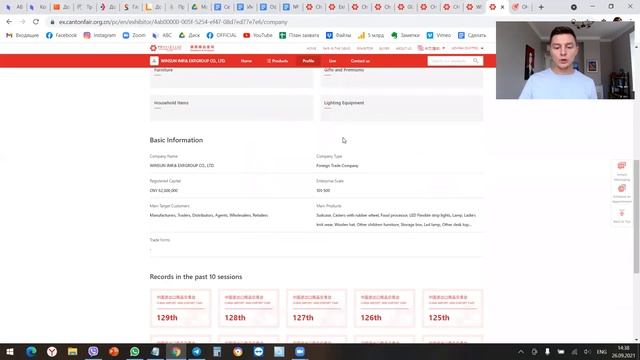Open the Диск bookmark
This screenshot has width=640, height=360.
tap(189, 36)
